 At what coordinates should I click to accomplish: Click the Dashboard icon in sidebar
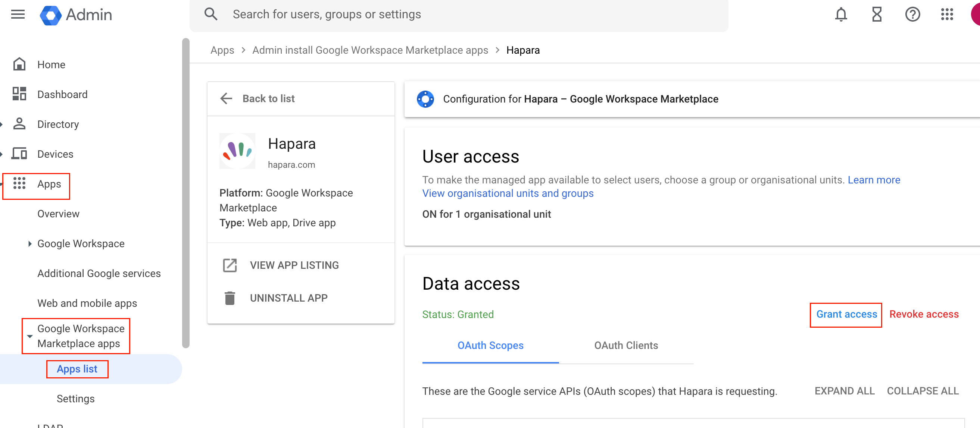[19, 94]
